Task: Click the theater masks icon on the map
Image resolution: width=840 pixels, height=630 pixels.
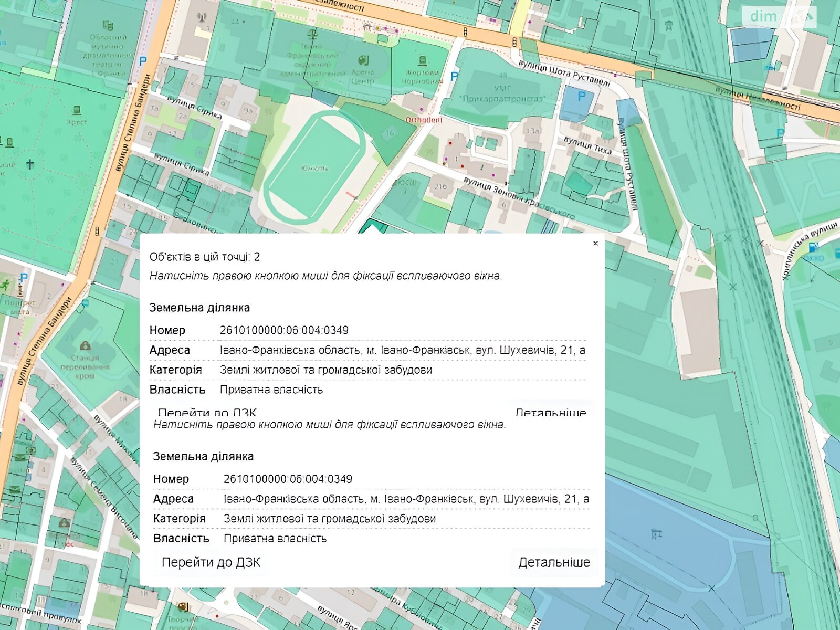Action: point(108,25)
